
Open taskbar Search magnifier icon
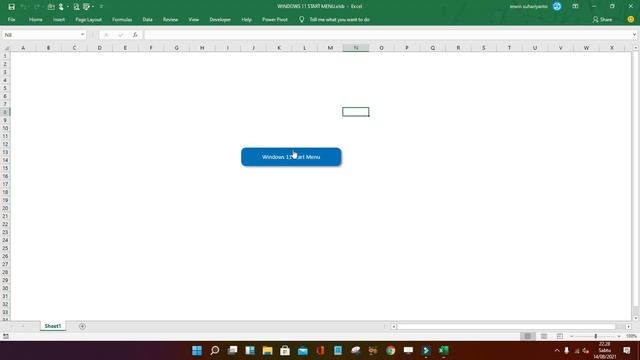click(x=215, y=351)
